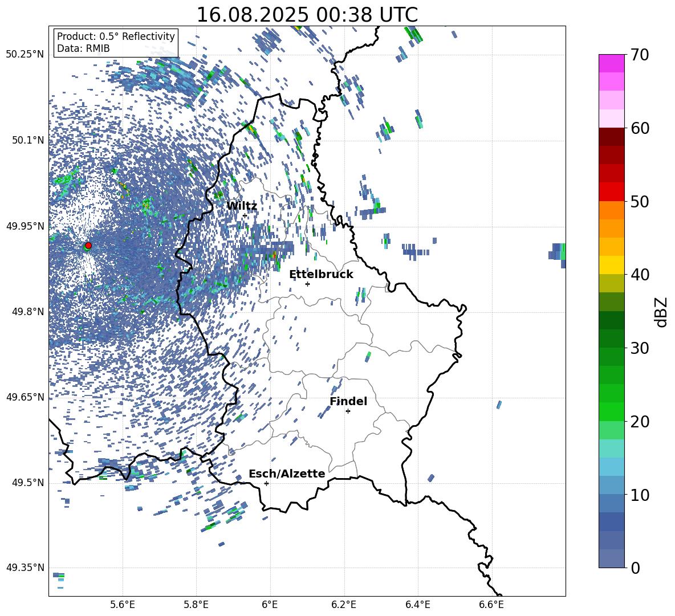This screenshot has height=616, width=675.
Task: Click the 5.6°E longitude label
Action: [x=123, y=605]
